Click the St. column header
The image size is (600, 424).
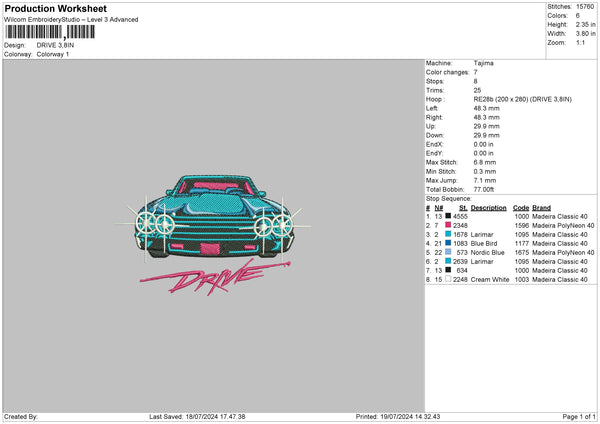(x=463, y=208)
